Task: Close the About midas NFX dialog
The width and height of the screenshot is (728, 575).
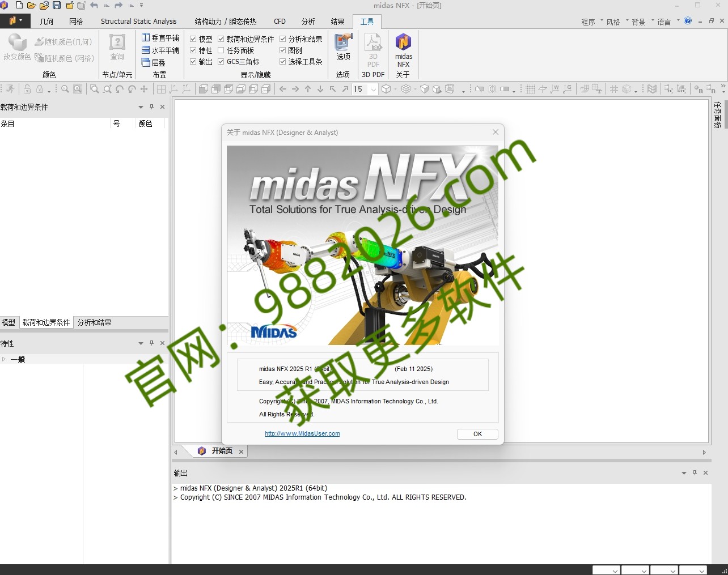Action: [x=495, y=132]
